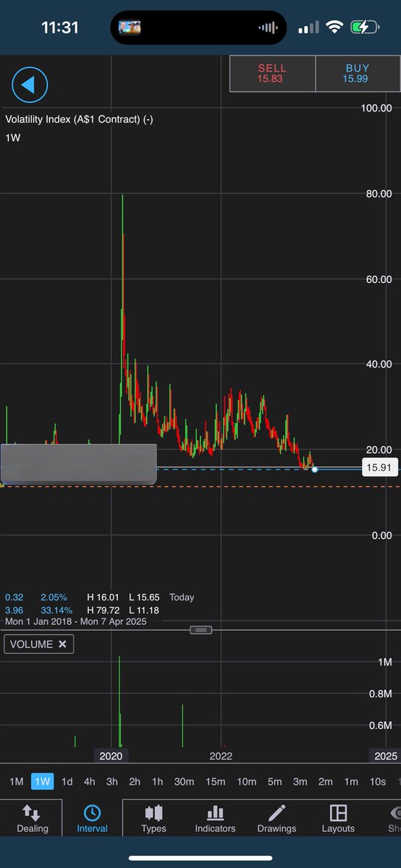Select the 5m interval
Image resolution: width=401 pixels, height=868 pixels.
(x=274, y=781)
